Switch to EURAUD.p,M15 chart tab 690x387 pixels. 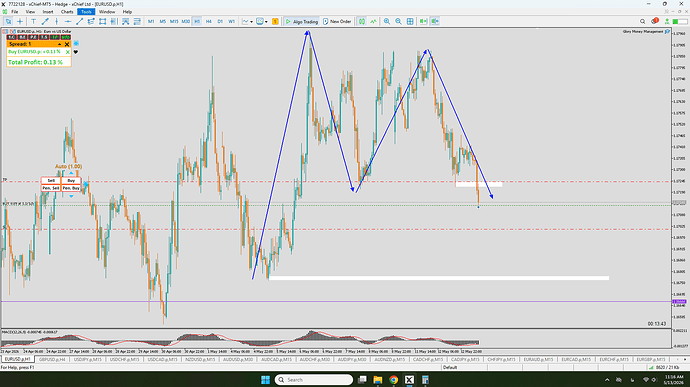pos(537,359)
